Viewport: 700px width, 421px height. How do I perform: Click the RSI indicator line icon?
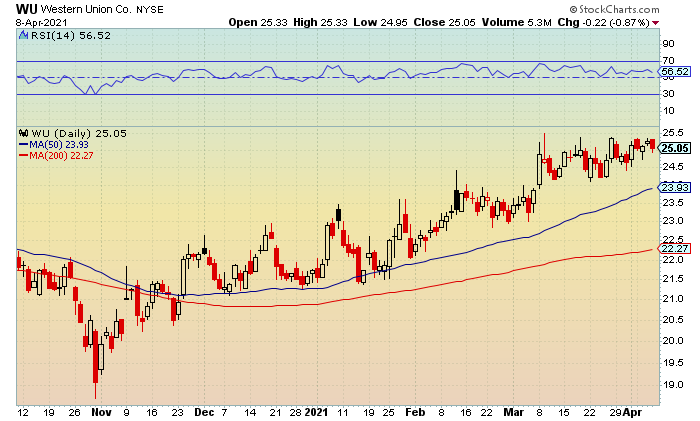24,35
